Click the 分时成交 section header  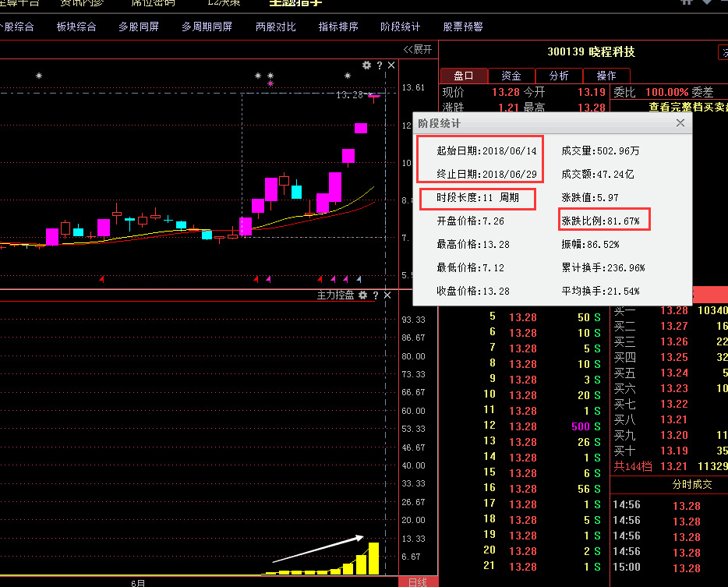(x=692, y=484)
